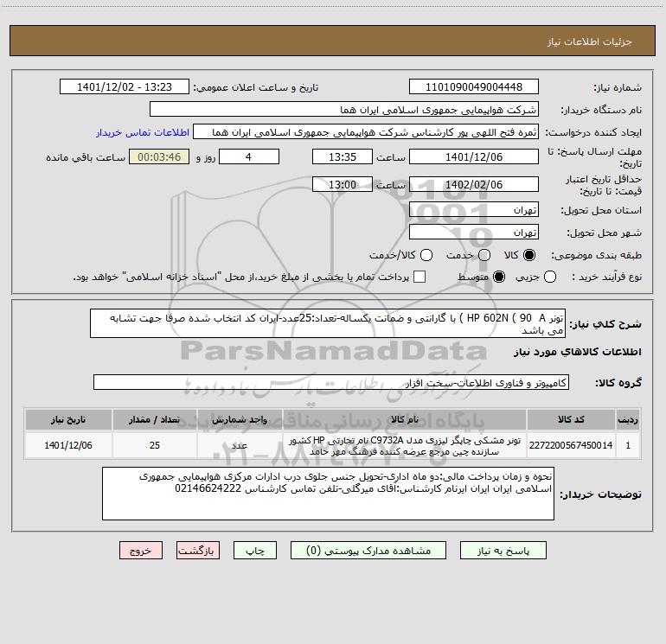Select the متوسط purchase type radio
Image resolution: width=666 pixels, height=644 pixels.
[x=499, y=277]
